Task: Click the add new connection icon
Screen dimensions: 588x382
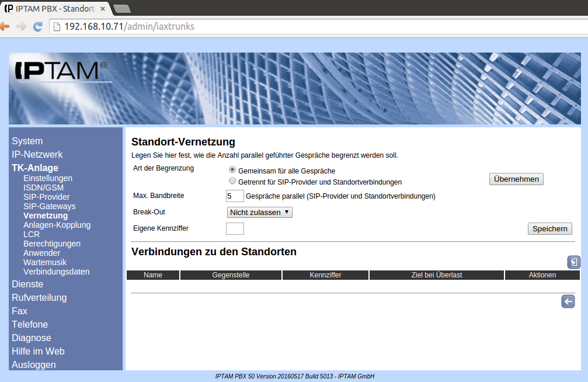Action: 573,262
